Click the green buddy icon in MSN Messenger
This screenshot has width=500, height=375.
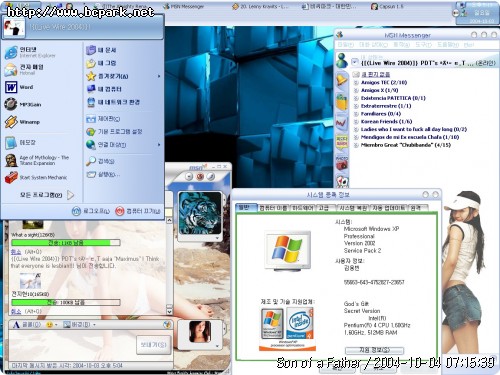point(342,61)
